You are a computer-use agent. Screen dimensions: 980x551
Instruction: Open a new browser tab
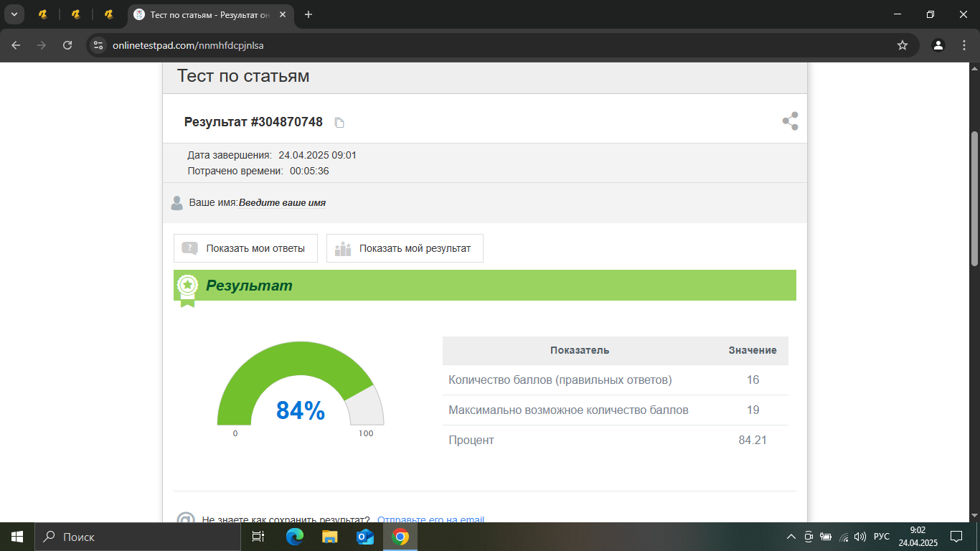coord(308,14)
